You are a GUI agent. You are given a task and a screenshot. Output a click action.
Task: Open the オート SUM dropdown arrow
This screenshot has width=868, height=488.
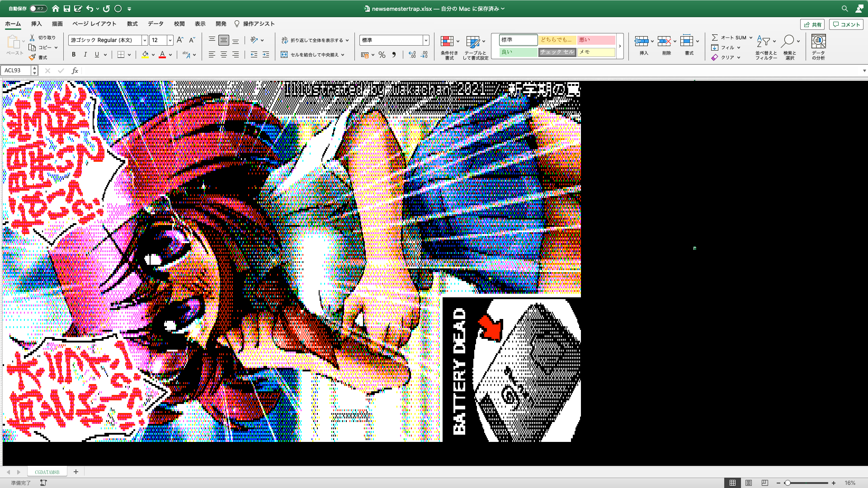coord(751,38)
